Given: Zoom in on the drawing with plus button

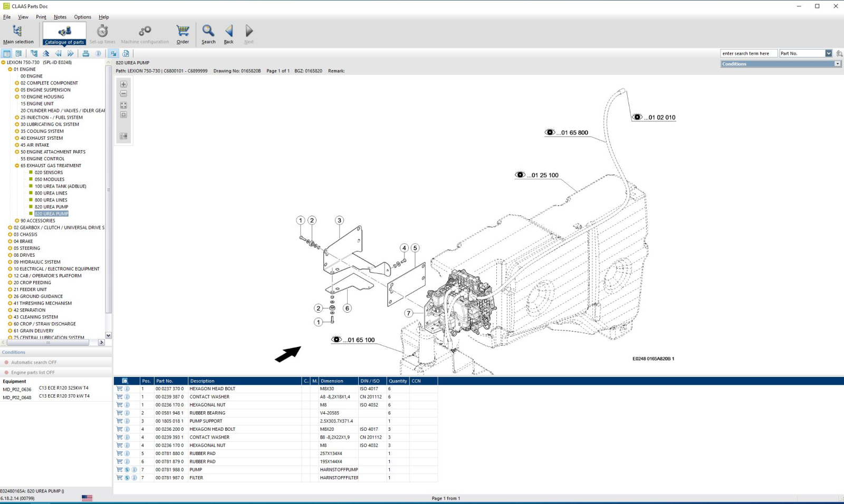Looking at the screenshot, I should tap(123, 84).
